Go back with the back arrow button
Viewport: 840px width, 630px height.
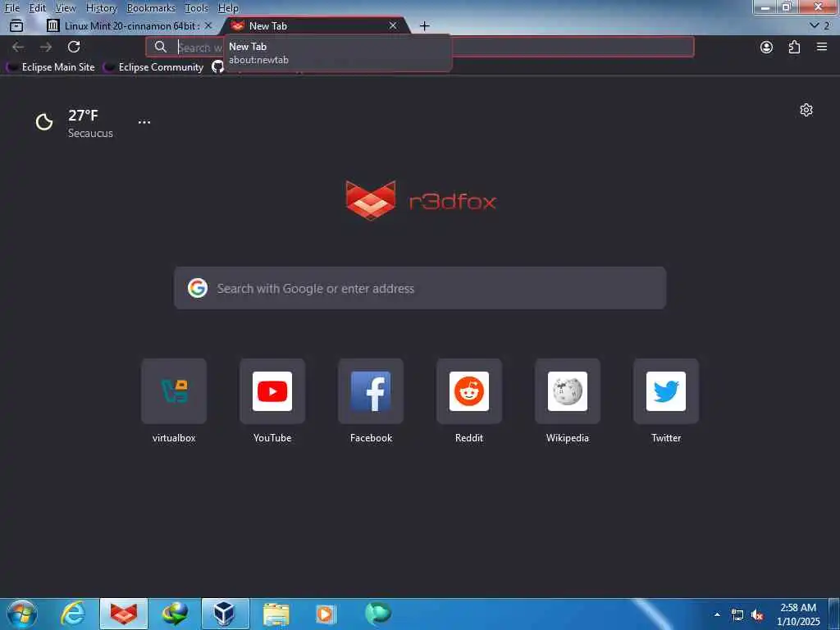click(18, 47)
